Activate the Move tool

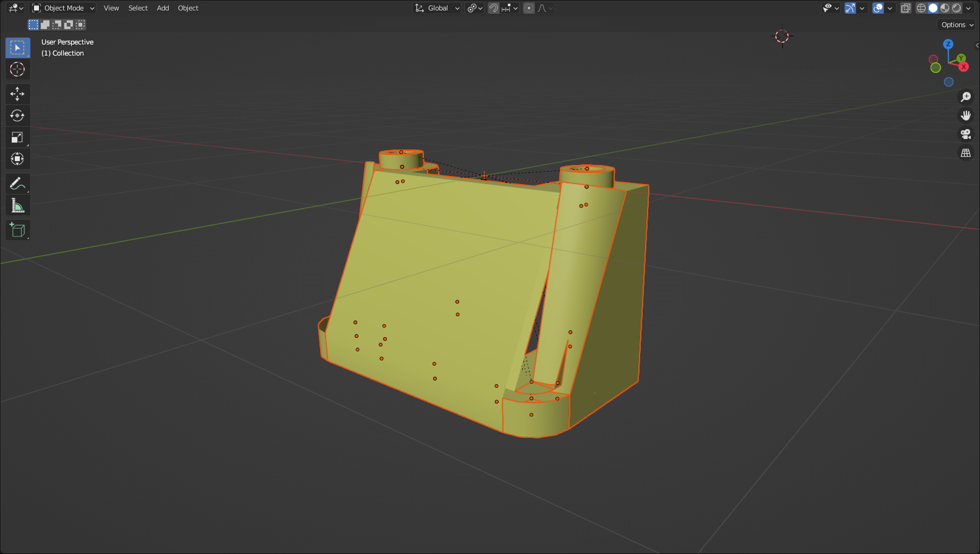tap(17, 94)
